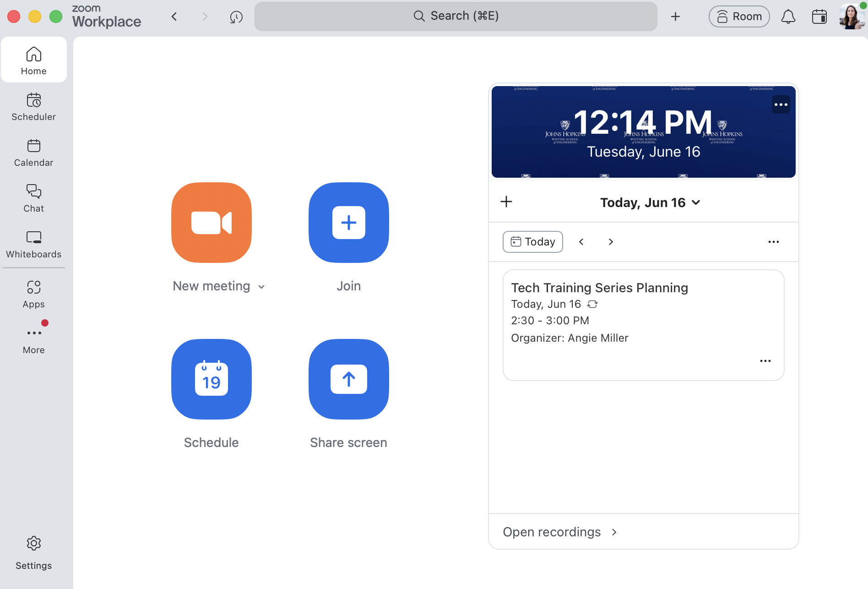
Task: Click the Search field in the title bar
Action: pyautogui.click(x=456, y=16)
